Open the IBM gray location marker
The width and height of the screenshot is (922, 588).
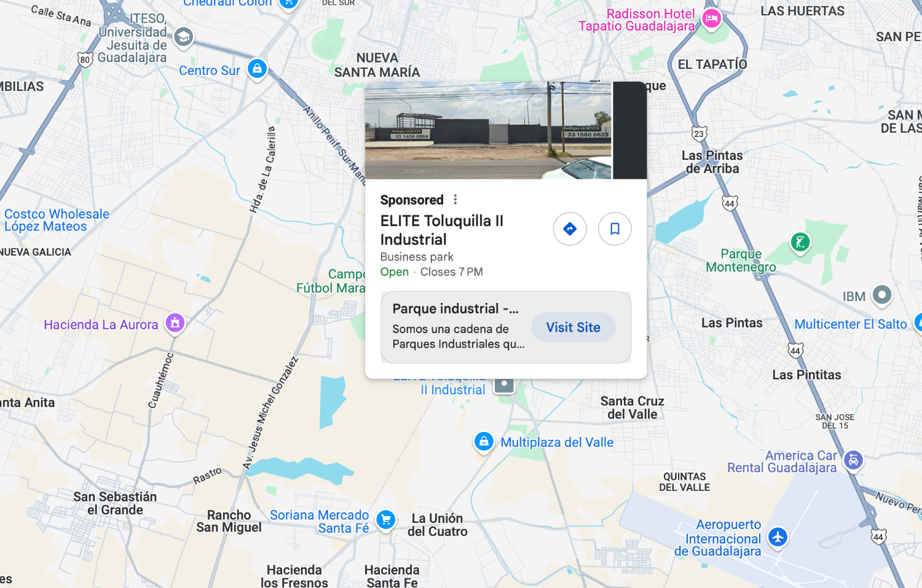pos(882,295)
